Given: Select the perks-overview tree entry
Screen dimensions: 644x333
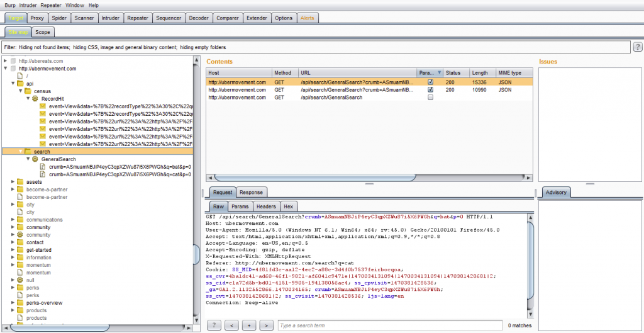Looking at the screenshot, I should click(x=45, y=303).
